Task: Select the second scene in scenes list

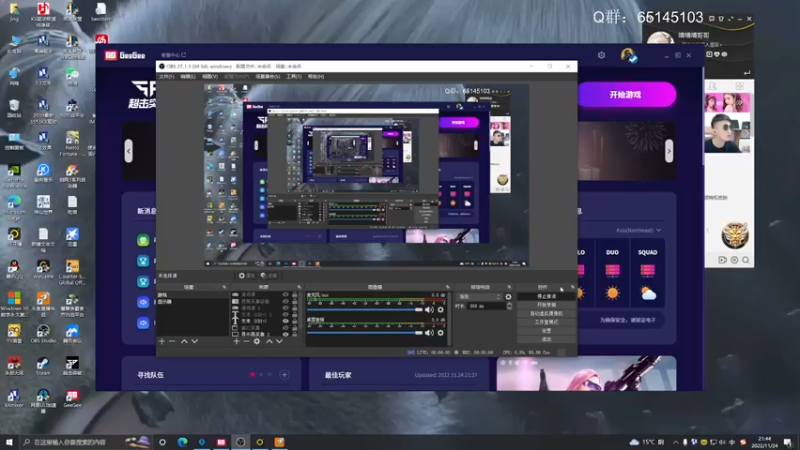Action: point(193,302)
